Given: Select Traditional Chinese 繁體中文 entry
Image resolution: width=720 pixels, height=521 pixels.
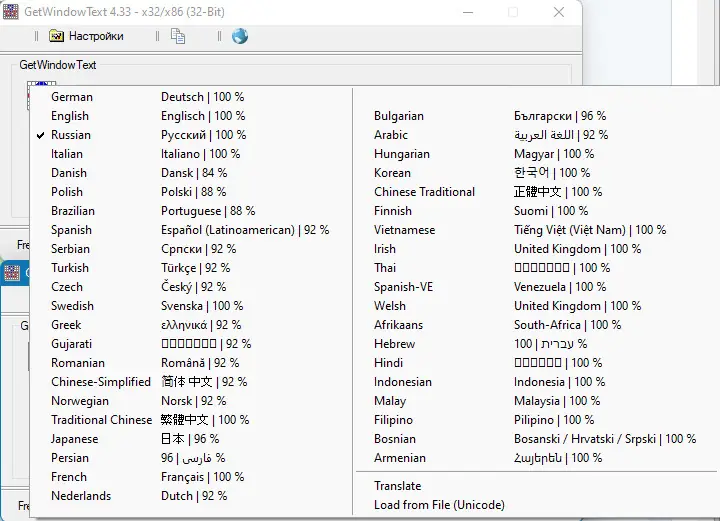Looking at the screenshot, I should [192, 420].
